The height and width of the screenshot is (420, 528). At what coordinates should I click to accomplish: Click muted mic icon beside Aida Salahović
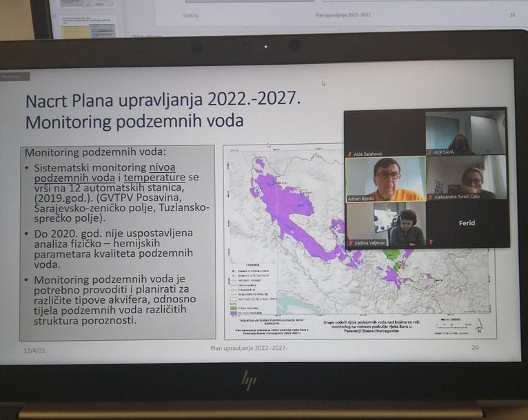350,154
